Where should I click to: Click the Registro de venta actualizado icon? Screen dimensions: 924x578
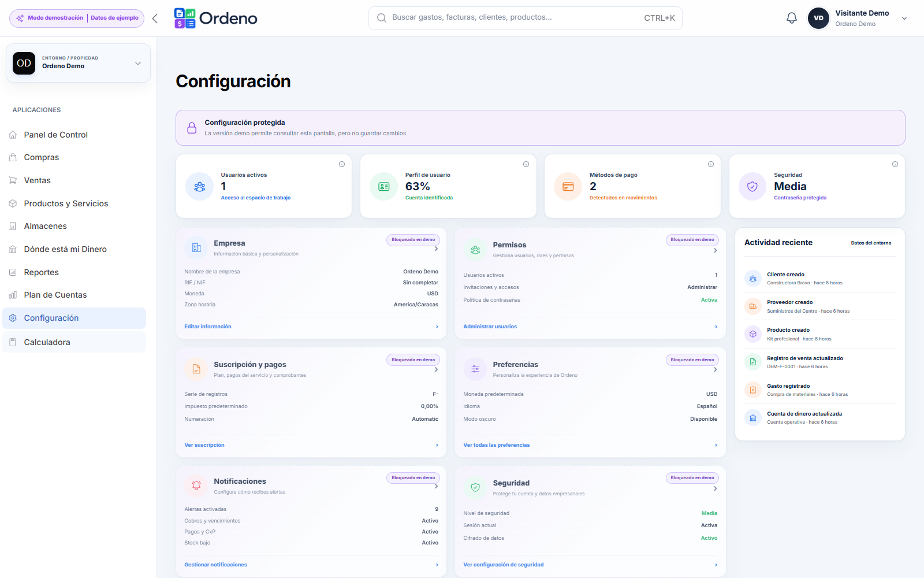tap(753, 362)
